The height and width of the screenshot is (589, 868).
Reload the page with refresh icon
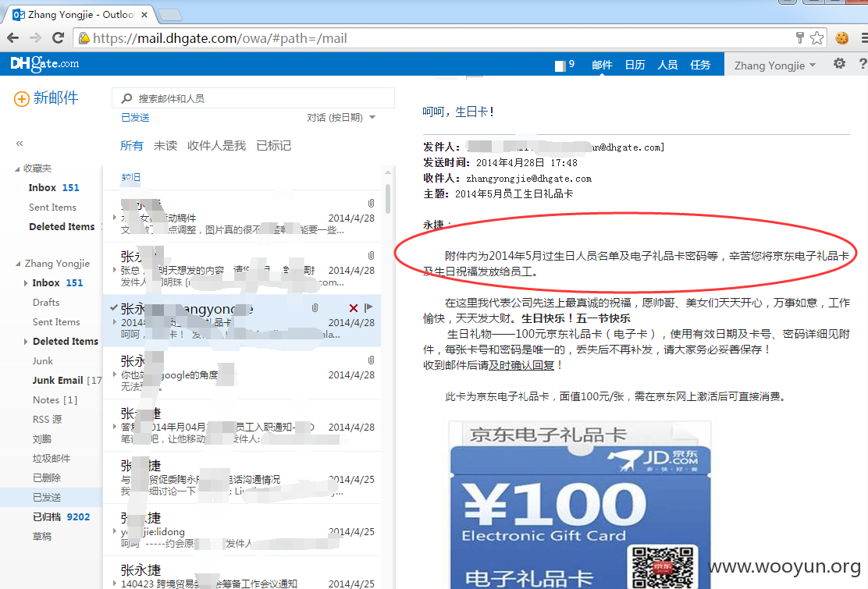click(58, 38)
